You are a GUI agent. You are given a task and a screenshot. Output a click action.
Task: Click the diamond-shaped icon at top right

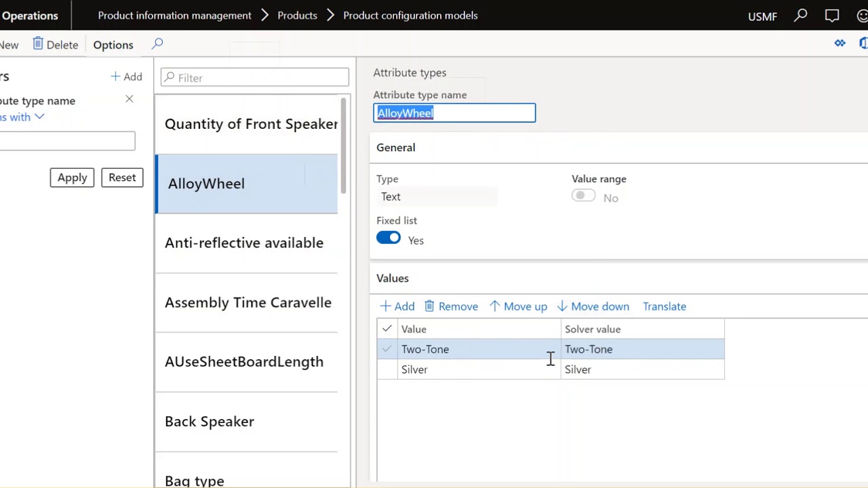coord(840,43)
